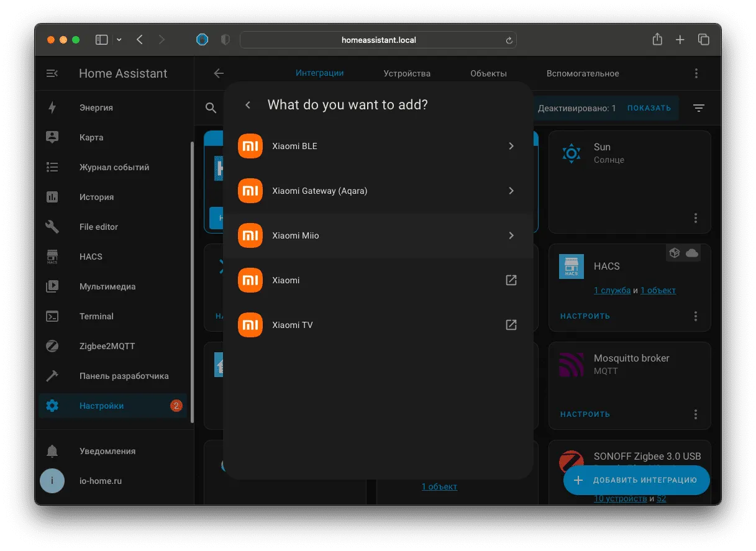Click the Safari reload page icon
The height and width of the screenshot is (551, 756).
pyautogui.click(x=509, y=40)
